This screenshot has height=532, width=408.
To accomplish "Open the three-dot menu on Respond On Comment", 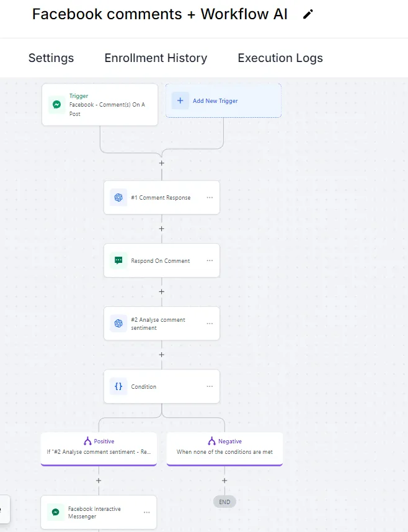I will (x=210, y=261).
